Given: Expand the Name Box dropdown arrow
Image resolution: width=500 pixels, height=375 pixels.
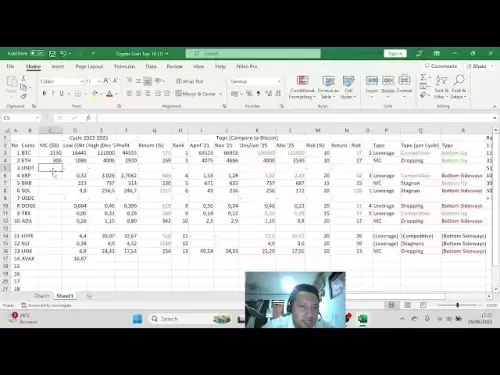Looking at the screenshot, I should tap(37, 118).
